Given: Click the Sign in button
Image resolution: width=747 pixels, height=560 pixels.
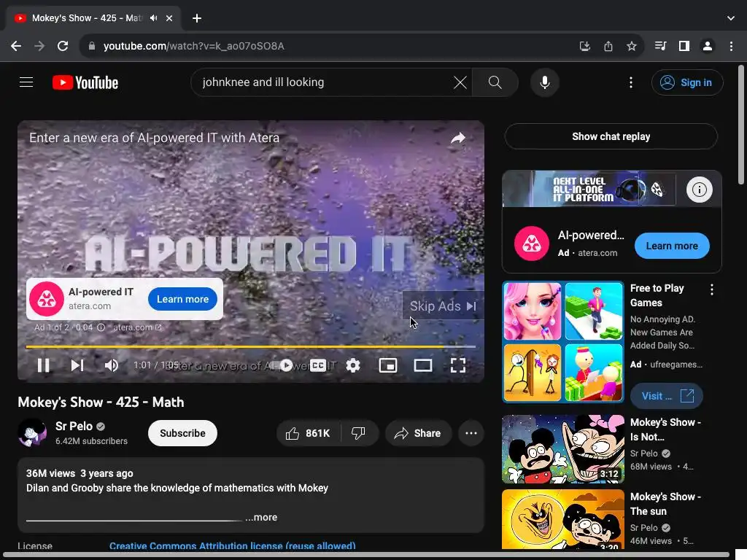Looking at the screenshot, I should (687, 82).
